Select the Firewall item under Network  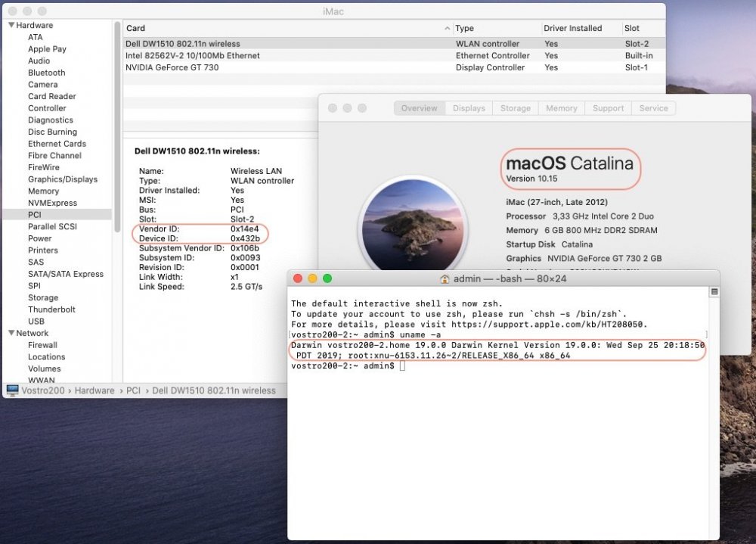[42, 345]
